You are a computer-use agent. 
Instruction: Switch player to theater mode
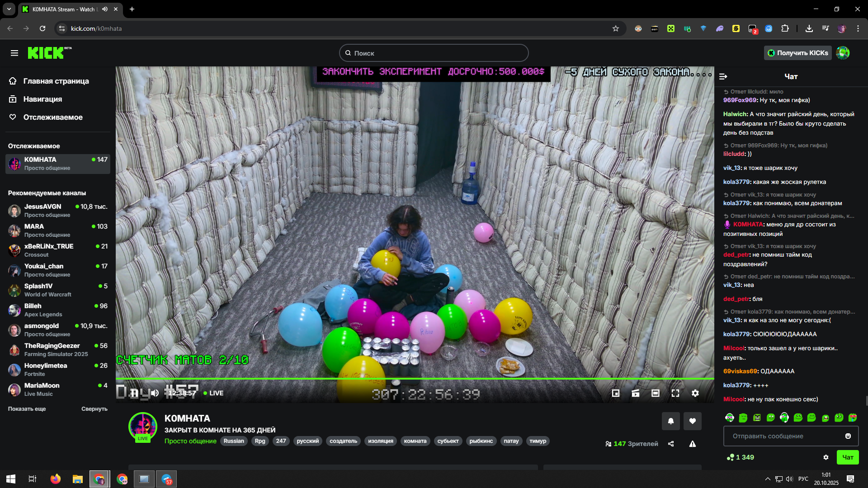tap(656, 393)
